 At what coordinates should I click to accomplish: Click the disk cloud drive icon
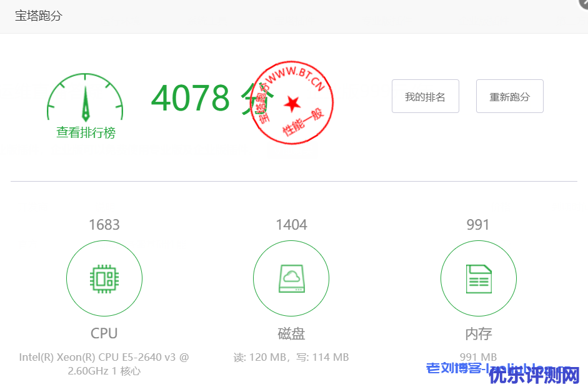click(x=291, y=278)
